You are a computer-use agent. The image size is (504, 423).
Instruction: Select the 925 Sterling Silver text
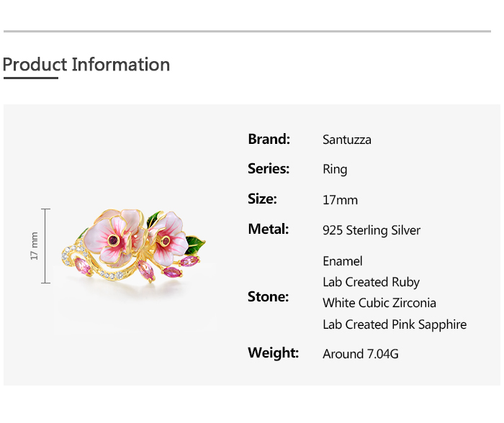(372, 230)
